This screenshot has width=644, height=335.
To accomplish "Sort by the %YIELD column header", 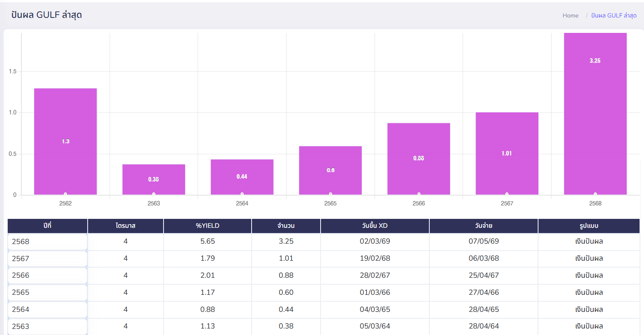I will point(207,226).
